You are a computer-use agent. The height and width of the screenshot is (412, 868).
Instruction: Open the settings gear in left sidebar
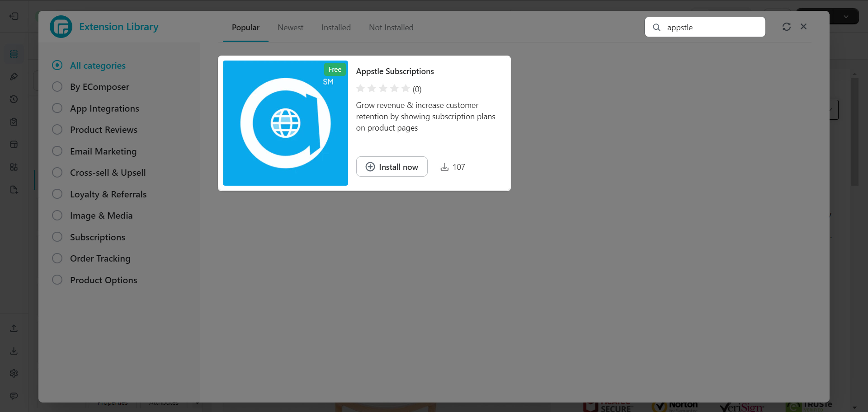click(14, 374)
